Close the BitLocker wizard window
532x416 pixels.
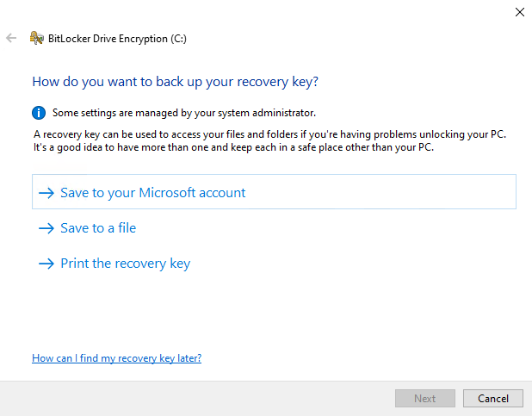[x=519, y=12]
